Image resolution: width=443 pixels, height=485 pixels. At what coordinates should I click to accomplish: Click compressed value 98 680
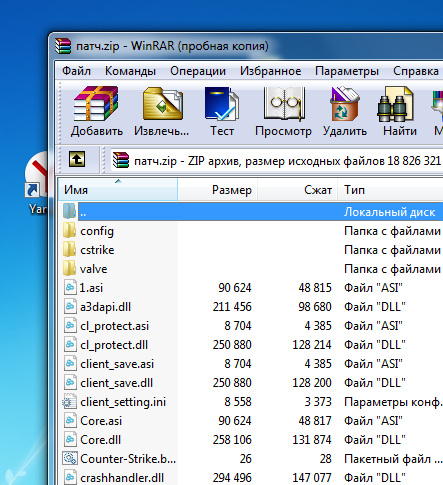pyautogui.click(x=315, y=307)
